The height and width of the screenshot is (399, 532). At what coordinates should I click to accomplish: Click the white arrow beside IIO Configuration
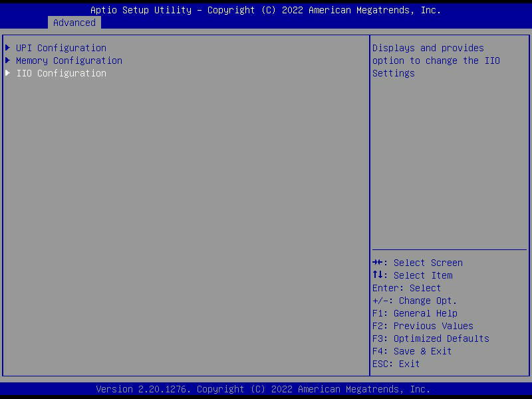click(x=8, y=73)
